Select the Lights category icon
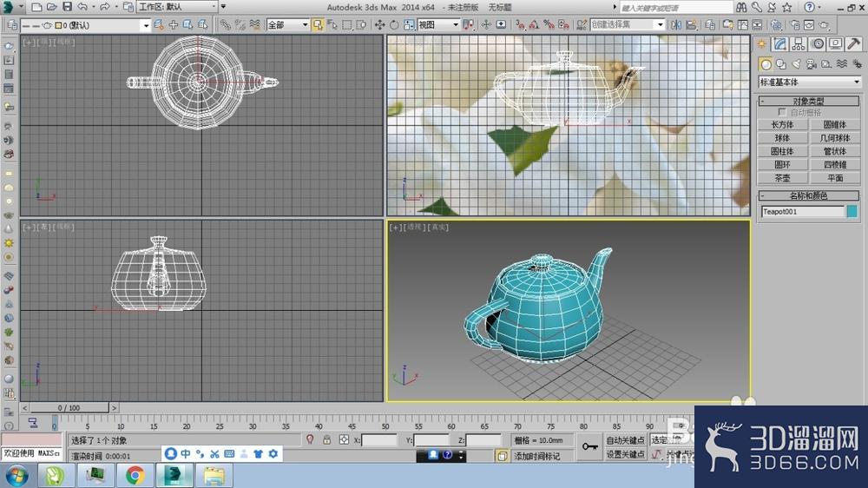This screenshot has width=868, height=488. (796, 64)
